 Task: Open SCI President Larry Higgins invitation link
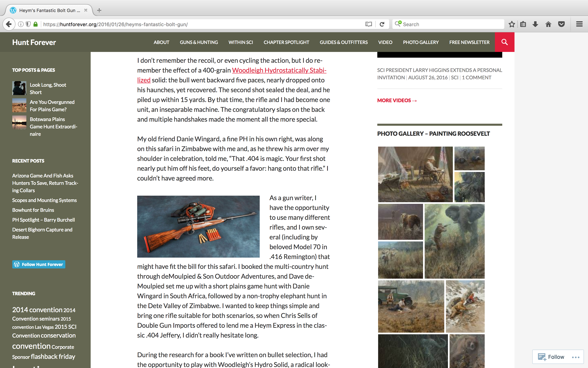(440, 74)
